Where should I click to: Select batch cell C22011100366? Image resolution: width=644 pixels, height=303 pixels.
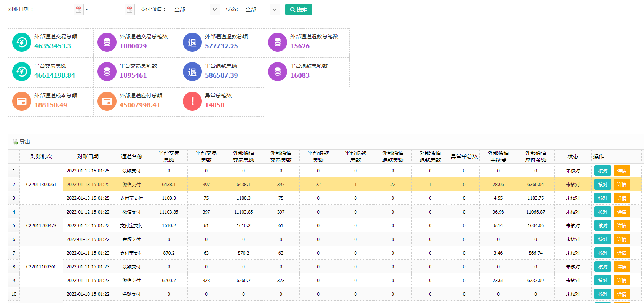[x=41, y=266]
